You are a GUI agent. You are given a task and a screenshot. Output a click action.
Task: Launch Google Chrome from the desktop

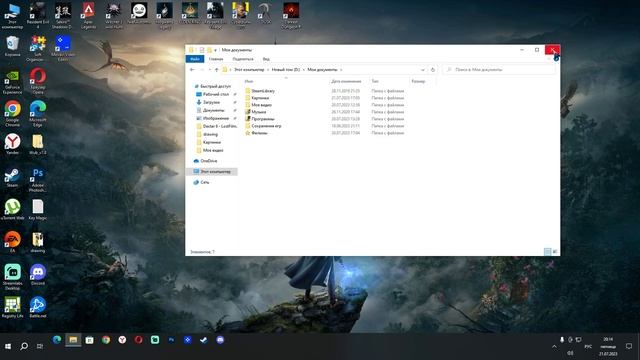click(x=12, y=114)
